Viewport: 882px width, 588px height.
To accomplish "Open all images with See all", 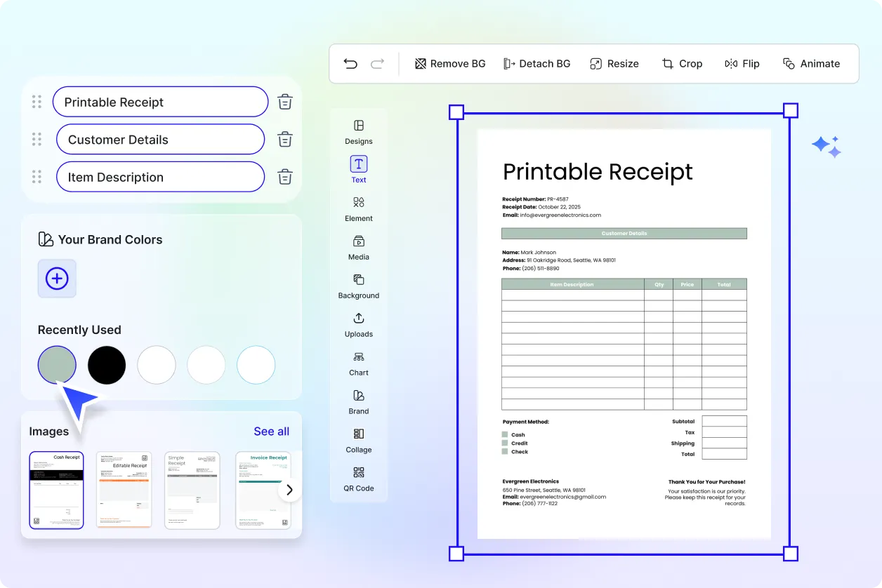I will tap(271, 431).
